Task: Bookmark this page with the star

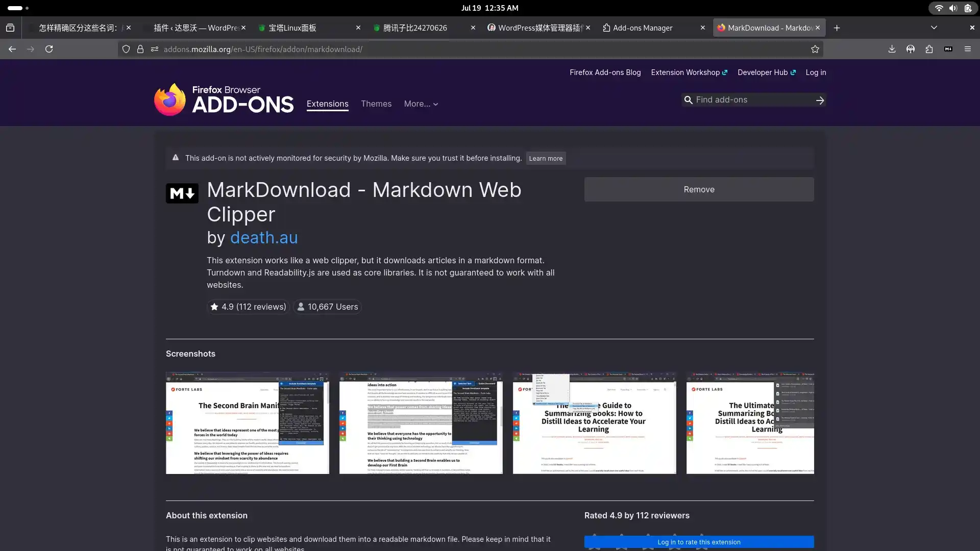Action: (x=815, y=49)
